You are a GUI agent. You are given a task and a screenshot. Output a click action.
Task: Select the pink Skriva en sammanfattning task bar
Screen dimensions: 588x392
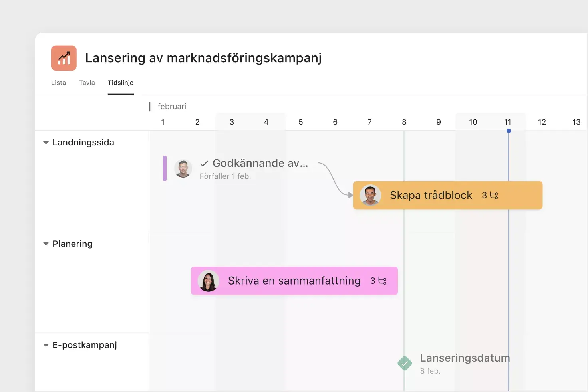click(294, 281)
